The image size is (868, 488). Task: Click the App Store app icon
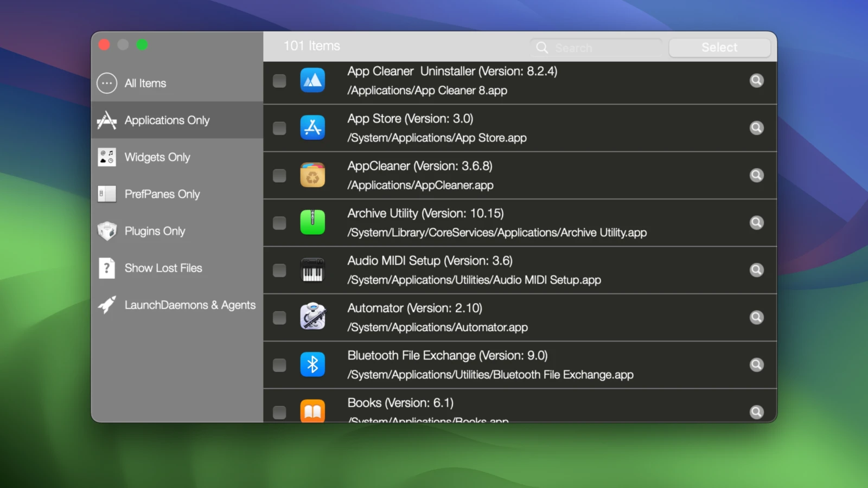click(x=312, y=128)
